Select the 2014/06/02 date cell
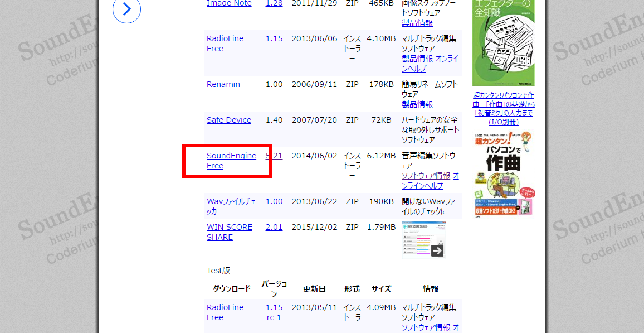 (x=314, y=156)
